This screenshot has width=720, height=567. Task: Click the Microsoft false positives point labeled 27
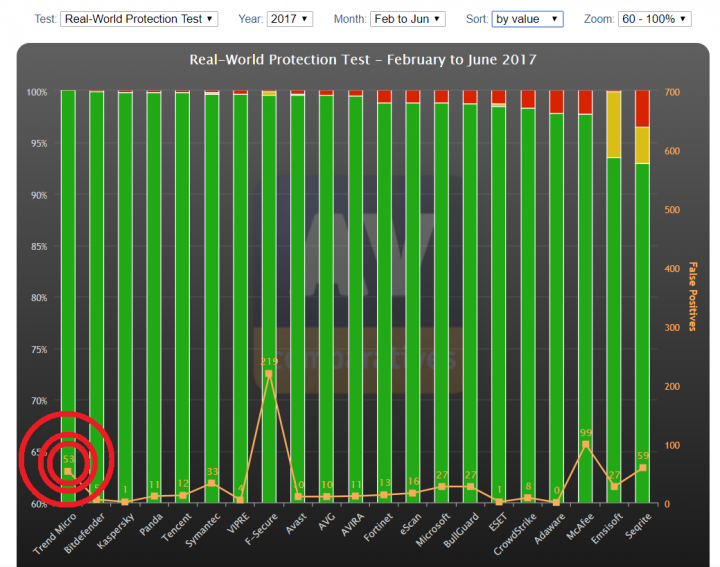[x=442, y=487]
